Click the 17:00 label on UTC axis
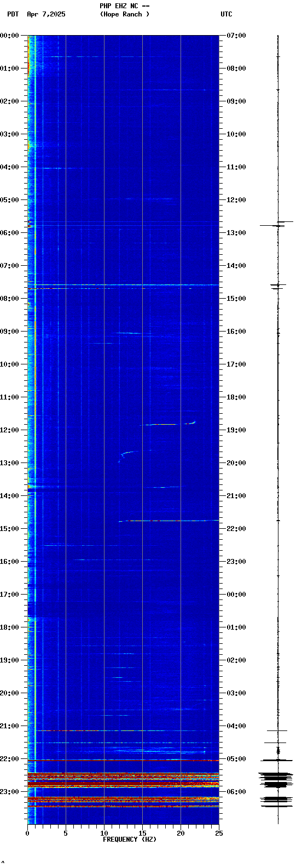 236,364
